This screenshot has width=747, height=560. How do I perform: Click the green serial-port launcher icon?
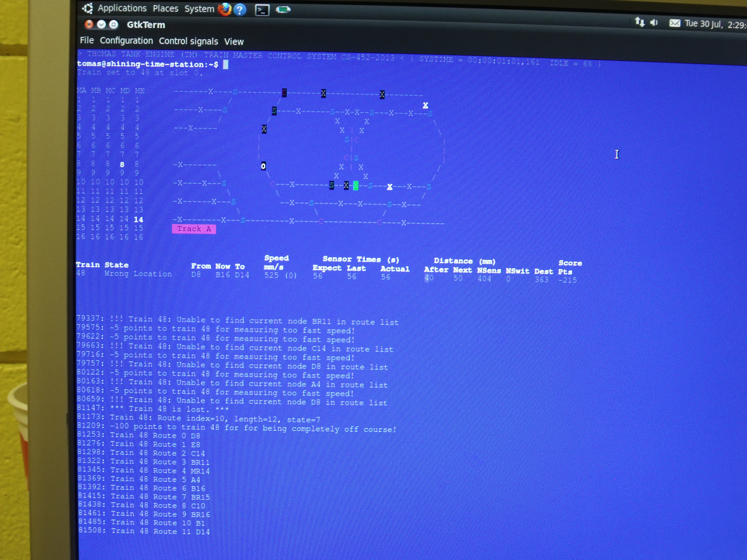point(283,10)
